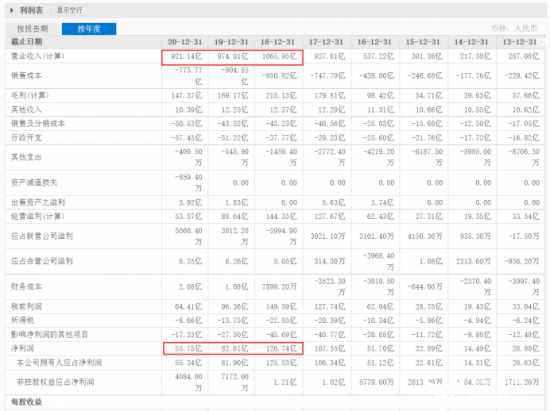550x411 pixels.
Task: Select the 毛利(计算) row label
Action: [30, 95]
